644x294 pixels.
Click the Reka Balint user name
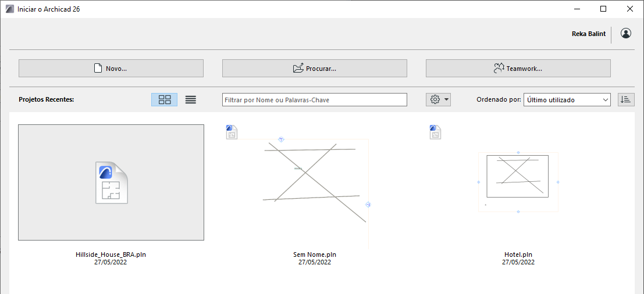click(589, 34)
